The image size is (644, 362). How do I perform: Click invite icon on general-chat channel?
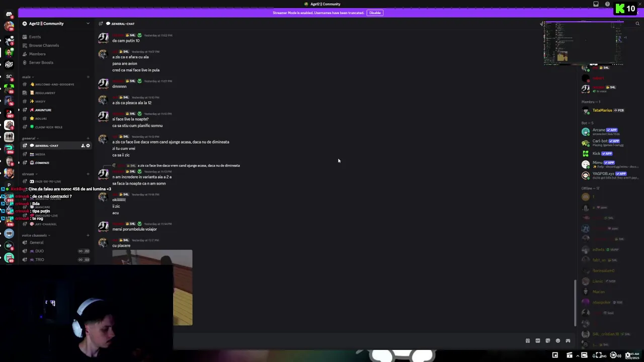(83, 146)
